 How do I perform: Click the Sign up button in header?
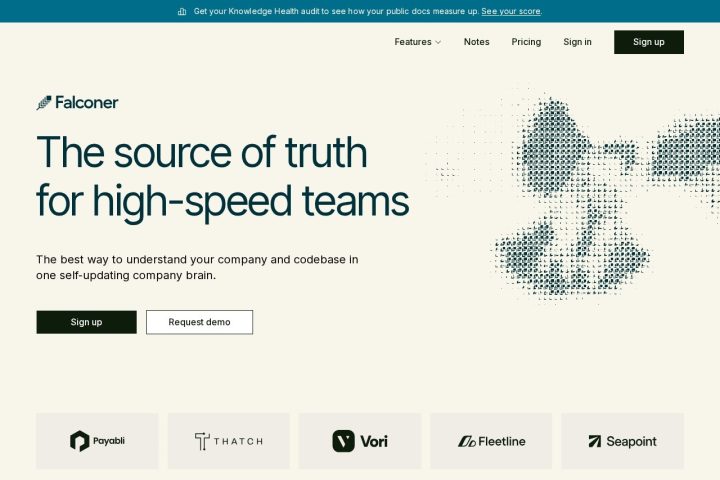[x=649, y=42]
